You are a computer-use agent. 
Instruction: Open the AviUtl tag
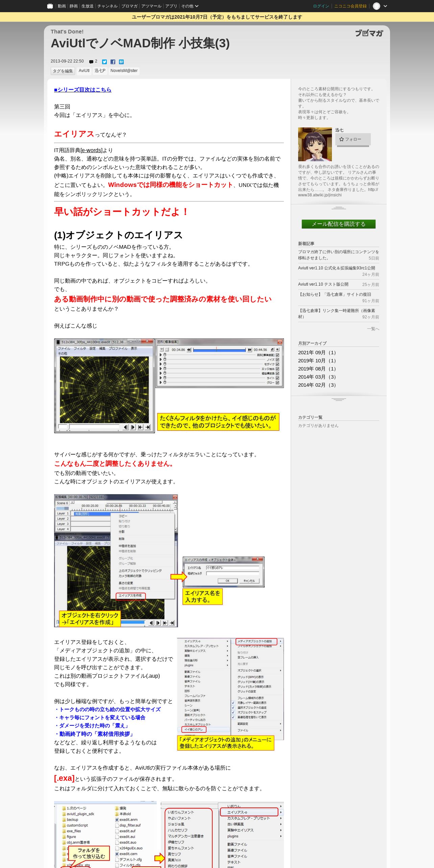tap(84, 71)
